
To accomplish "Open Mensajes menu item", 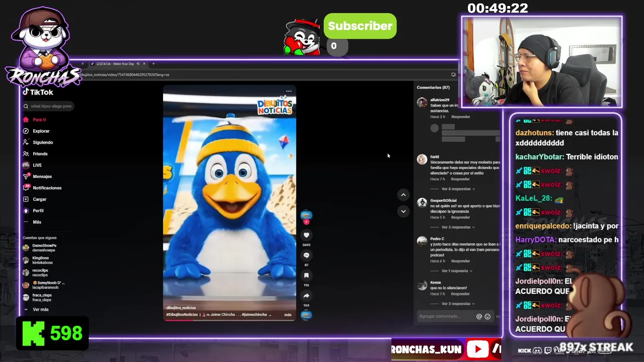I will coord(42,176).
